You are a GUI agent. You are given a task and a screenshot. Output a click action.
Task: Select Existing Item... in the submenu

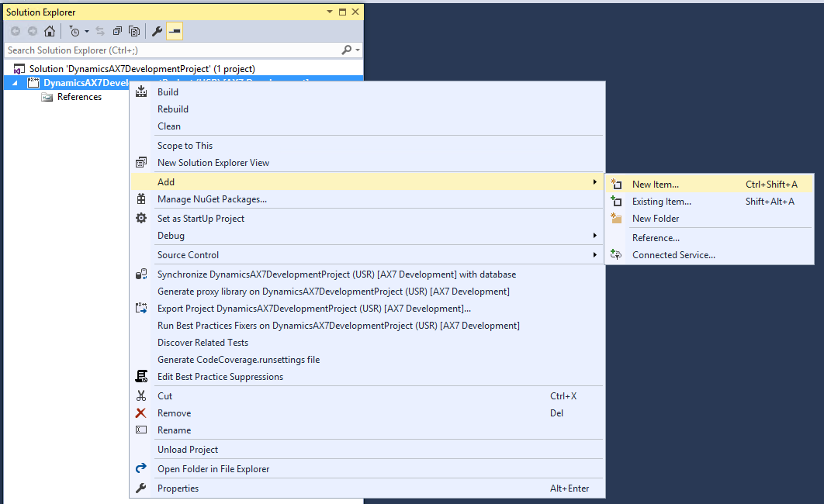click(661, 202)
